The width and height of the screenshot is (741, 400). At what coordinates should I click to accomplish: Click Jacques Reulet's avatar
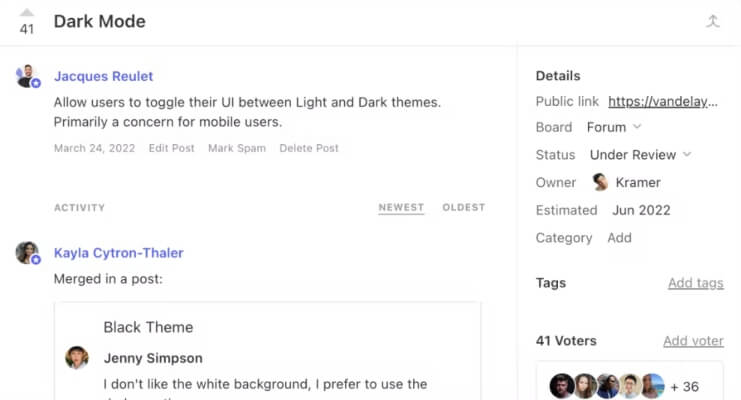pyautogui.click(x=27, y=76)
